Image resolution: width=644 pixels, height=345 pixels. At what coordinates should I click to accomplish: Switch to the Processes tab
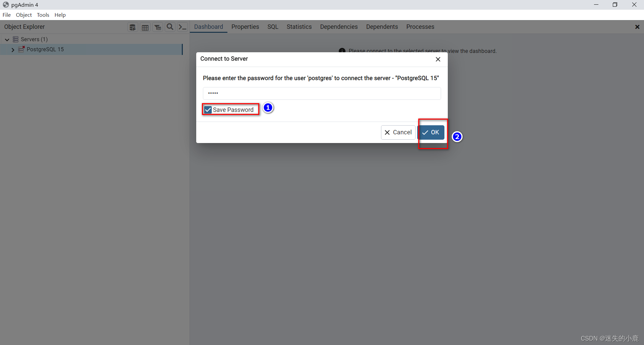[x=420, y=27]
